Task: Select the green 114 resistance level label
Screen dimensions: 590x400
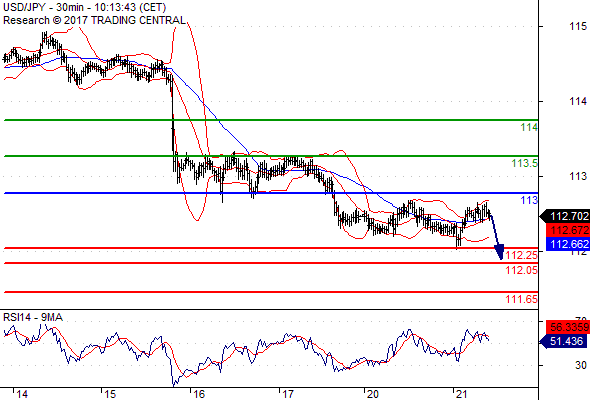Action: tap(529, 128)
